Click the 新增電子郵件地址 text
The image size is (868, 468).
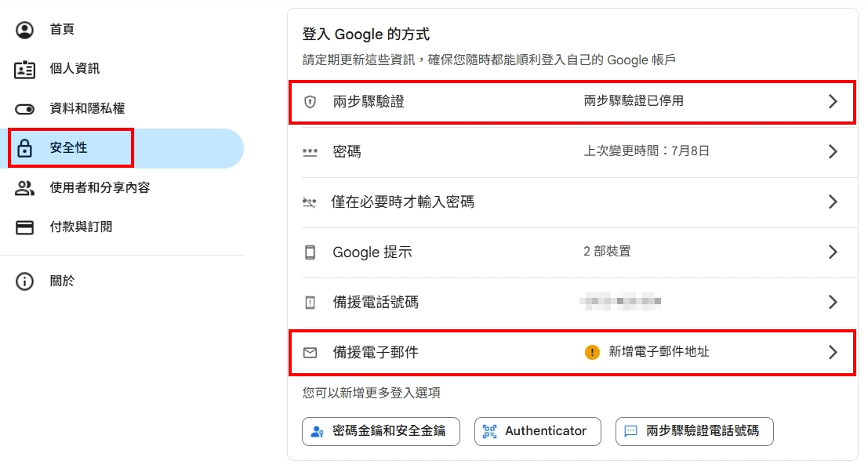point(659,353)
